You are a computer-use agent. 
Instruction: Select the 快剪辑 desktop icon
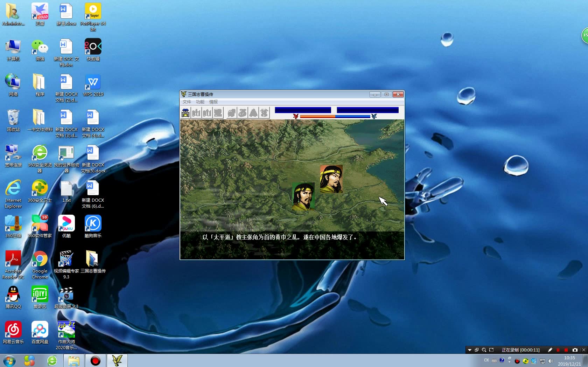click(x=93, y=49)
